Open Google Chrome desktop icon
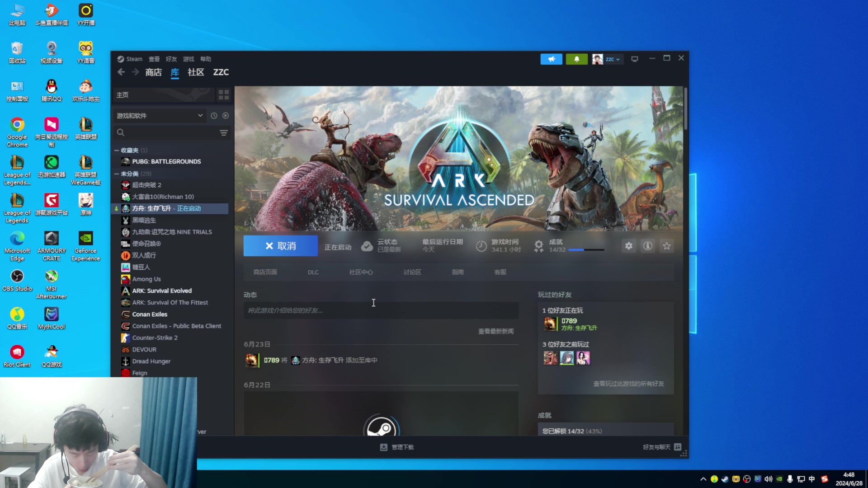Image resolution: width=868 pixels, height=488 pixels. click(x=17, y=132)
